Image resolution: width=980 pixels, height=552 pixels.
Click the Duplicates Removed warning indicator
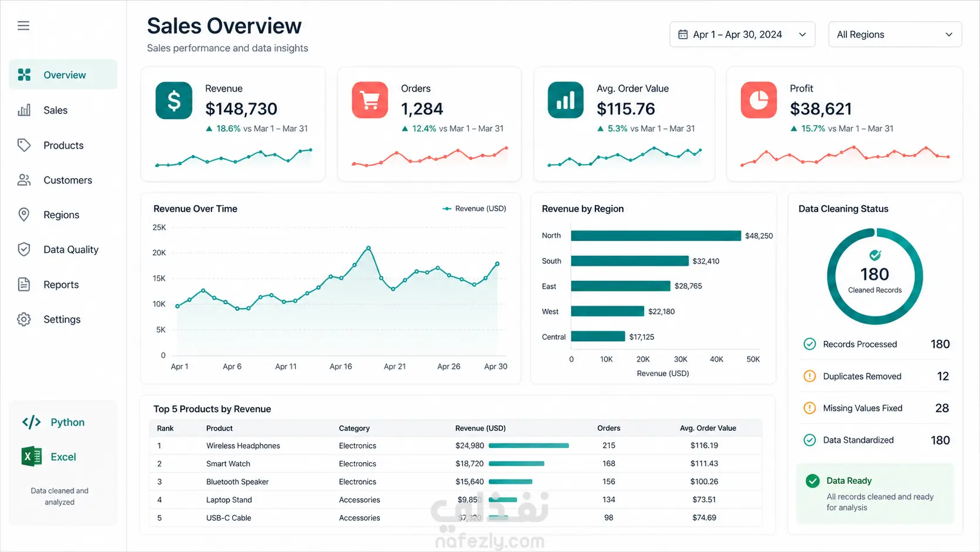tap(809, 376)
